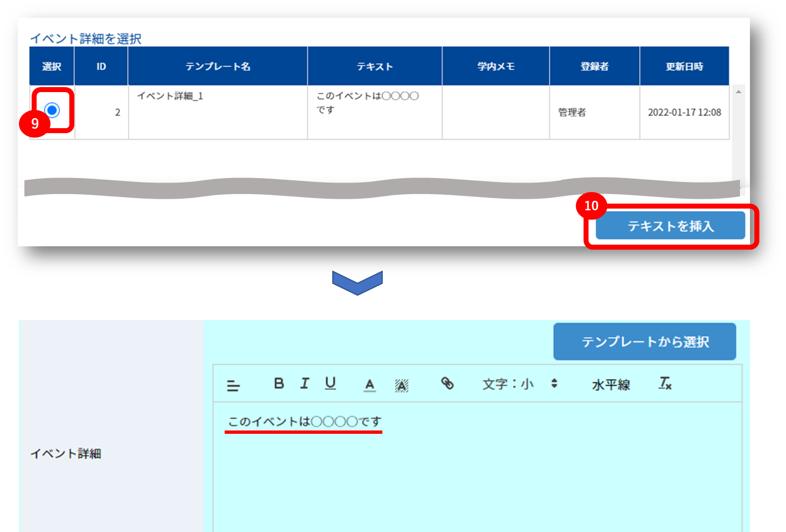Click the table scrollbar up arrow
Screen dimensions: 786x532
(738, 92)
